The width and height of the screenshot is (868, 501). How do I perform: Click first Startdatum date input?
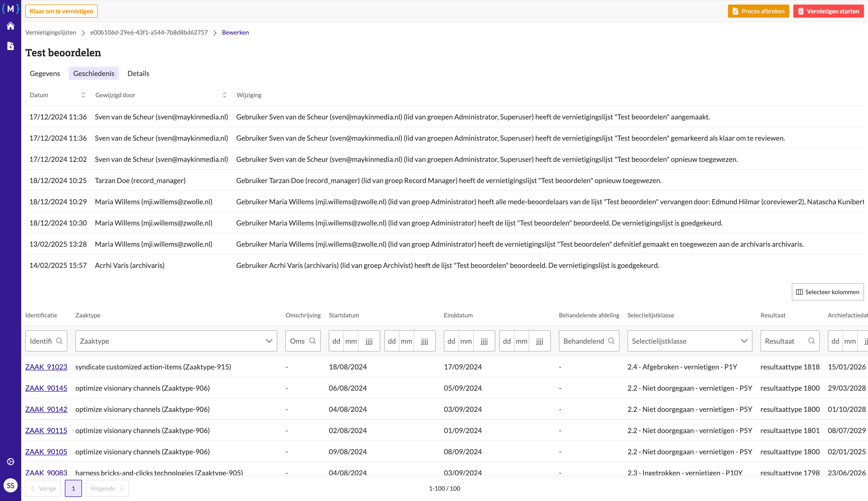pos(354,341)
